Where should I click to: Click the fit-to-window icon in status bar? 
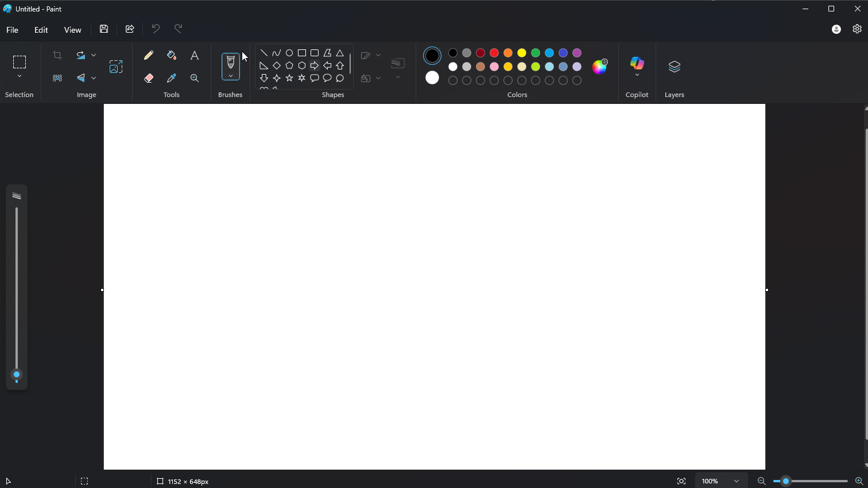[681, 481]
